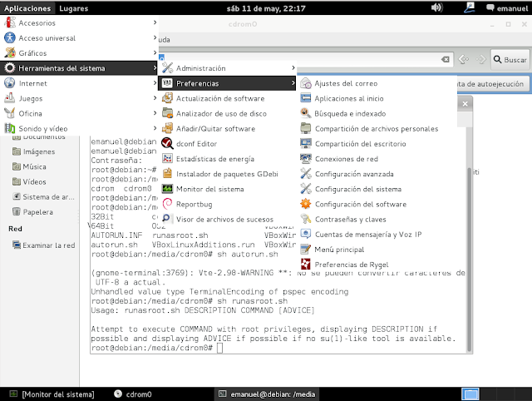Open Música in file manager sidebar

[x=29, y=166]
